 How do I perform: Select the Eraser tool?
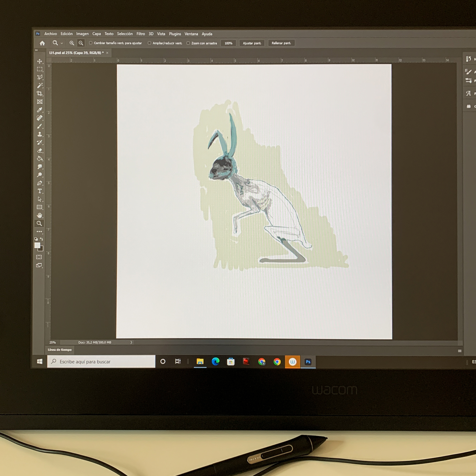click(x=40, y=150)
